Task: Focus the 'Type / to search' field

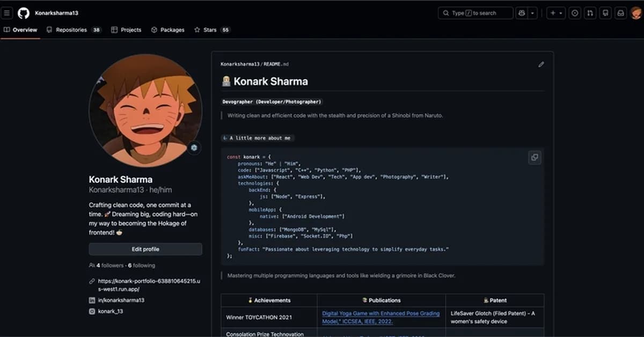Action: 475,13
